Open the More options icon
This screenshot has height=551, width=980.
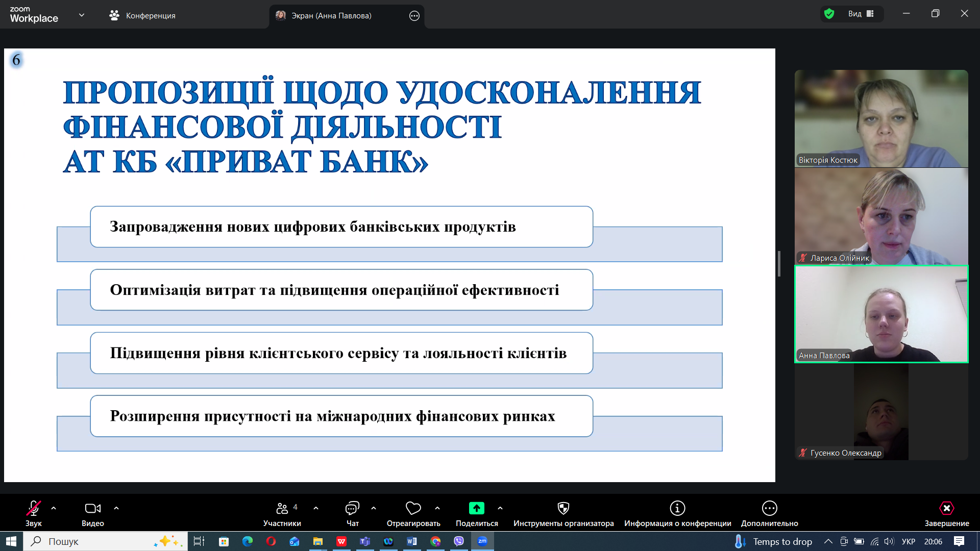(x=769, y=508)
